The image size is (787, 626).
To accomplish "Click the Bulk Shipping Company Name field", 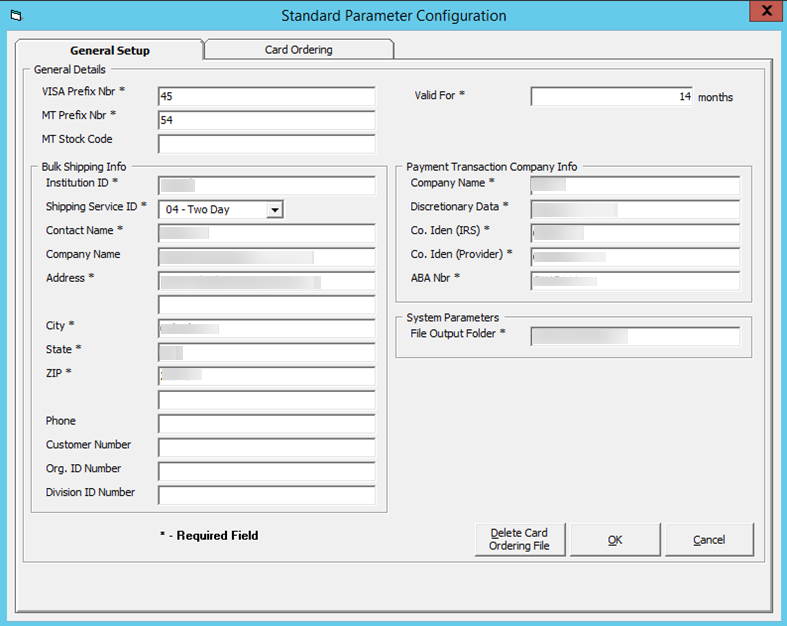I will (x=267, y=257).
